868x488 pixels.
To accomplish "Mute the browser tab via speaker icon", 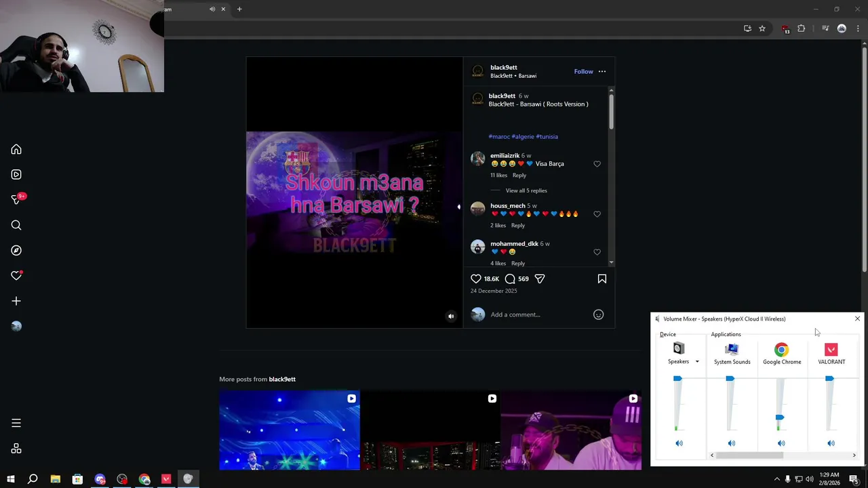I will click(212, 9).
